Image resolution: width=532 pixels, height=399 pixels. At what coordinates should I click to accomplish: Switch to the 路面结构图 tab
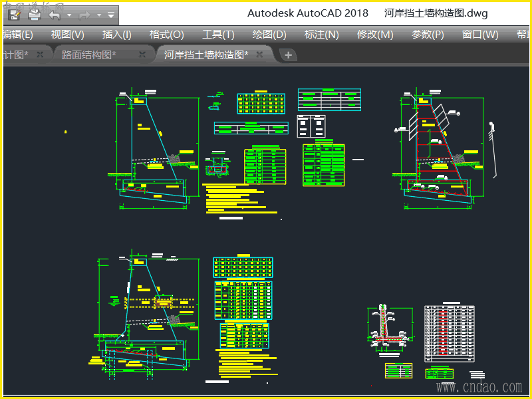[88, 55]
